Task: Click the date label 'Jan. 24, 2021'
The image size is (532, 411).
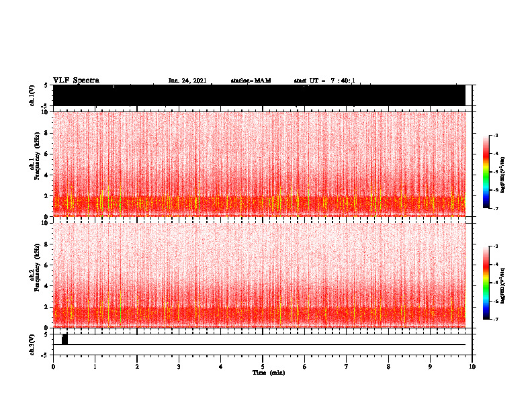Action: click(x=187, y=81)
